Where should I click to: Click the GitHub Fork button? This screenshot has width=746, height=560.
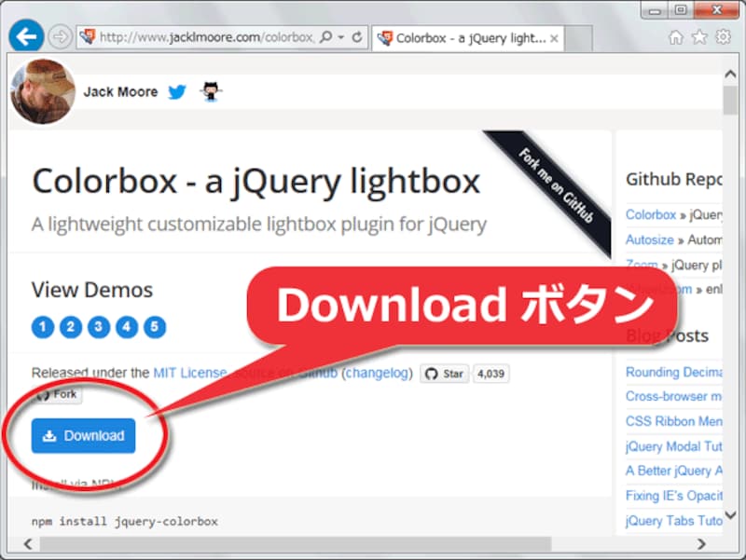(x=57, y=394)
